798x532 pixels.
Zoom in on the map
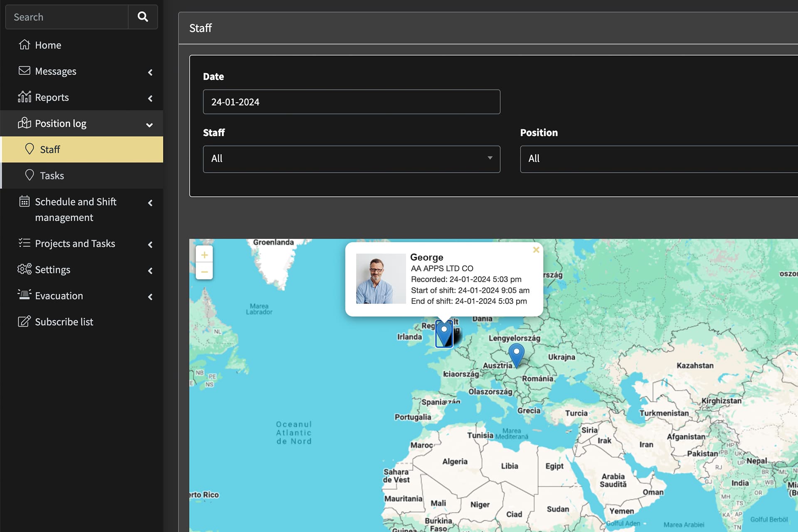pyautogui.click(x=204, y=255)
